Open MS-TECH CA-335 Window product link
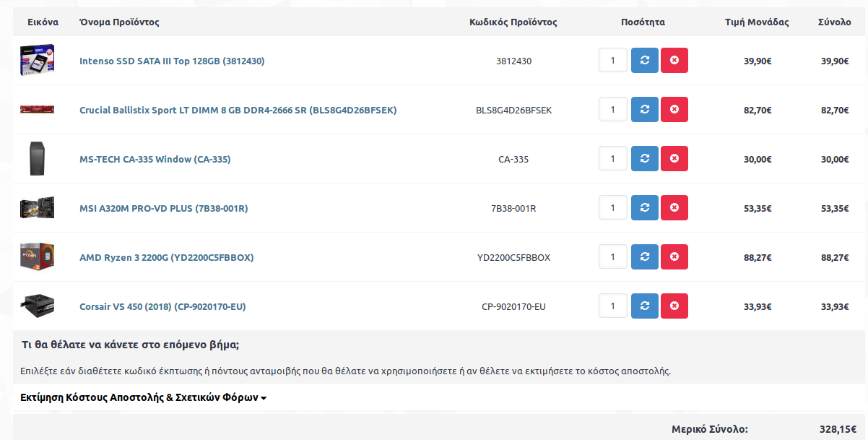Screen dimensions: 868x440 point(155,160)
